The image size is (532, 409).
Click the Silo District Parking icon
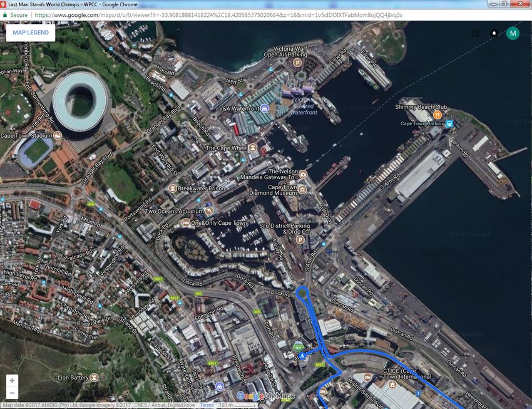(300, 240)
